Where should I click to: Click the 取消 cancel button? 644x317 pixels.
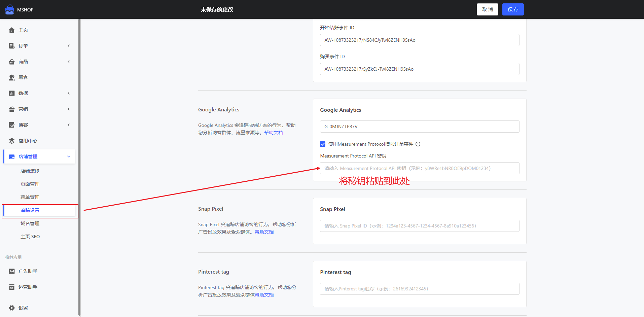(487, 9)
